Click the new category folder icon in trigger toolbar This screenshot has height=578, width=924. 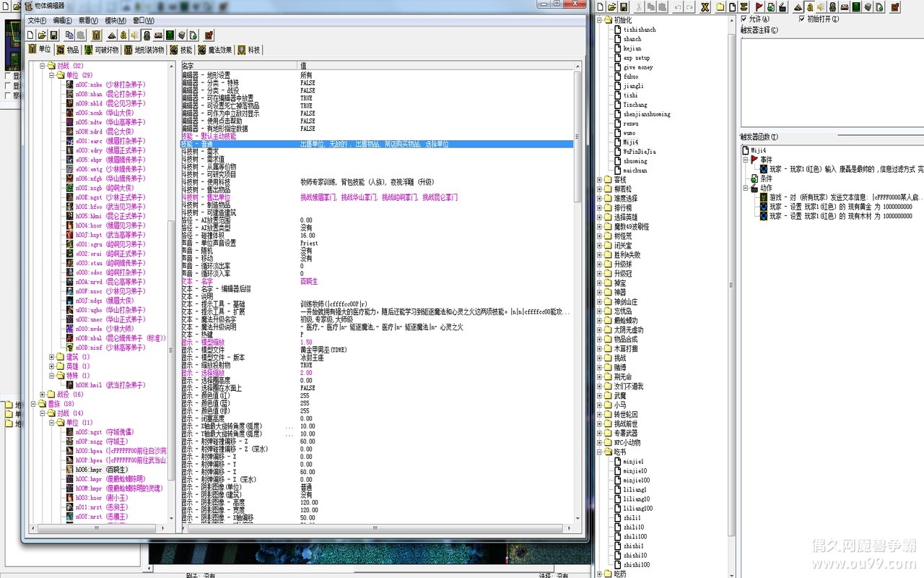point(720,7)
